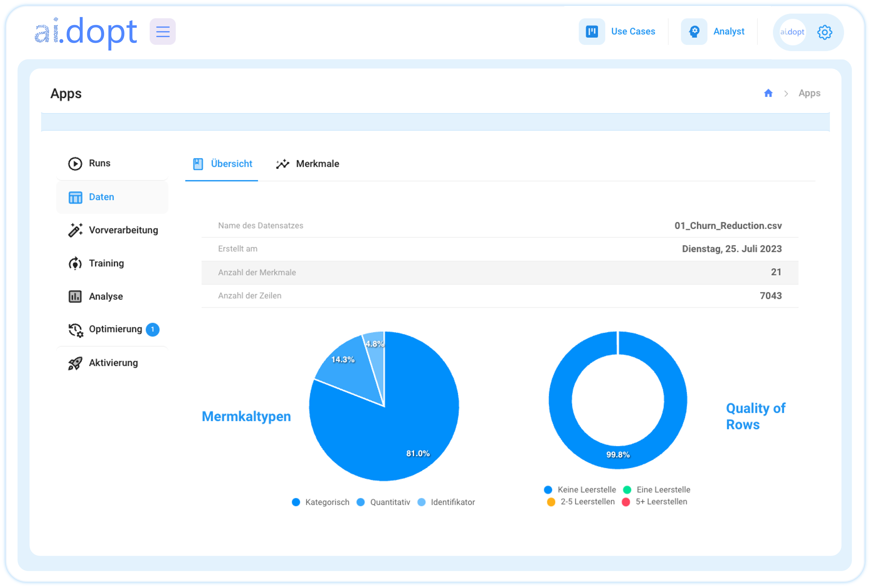Click the Erstellt am label
The image size is (870, 588).
click(238, 249)
